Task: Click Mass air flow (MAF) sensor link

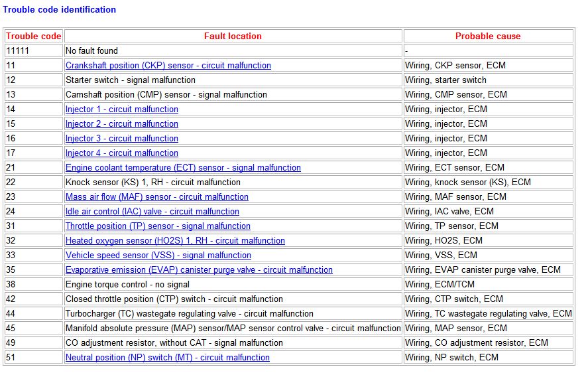Action: pyautogui.click(x=156, y=197)
